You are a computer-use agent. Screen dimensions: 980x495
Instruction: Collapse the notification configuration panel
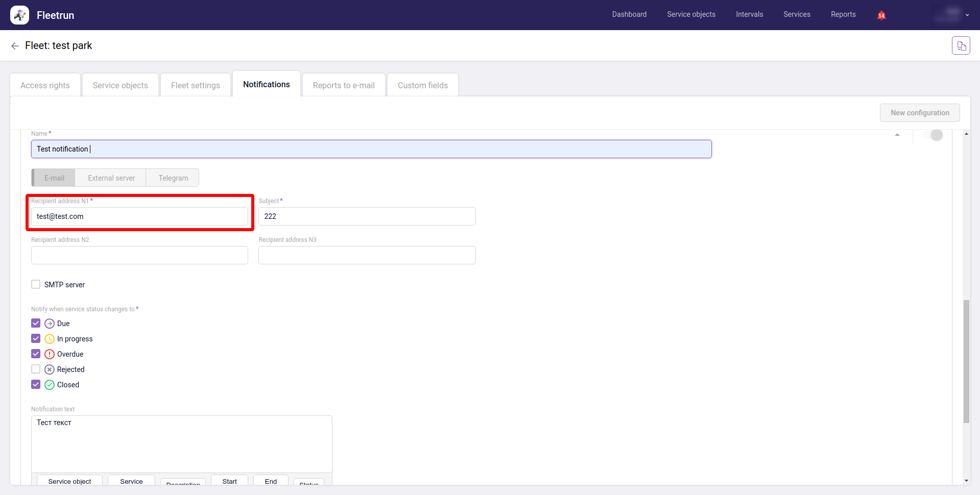(897, 135)
